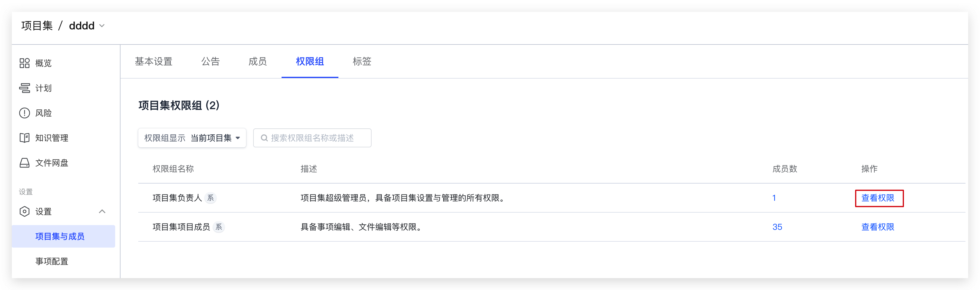Click the 操作 column header

869,169
